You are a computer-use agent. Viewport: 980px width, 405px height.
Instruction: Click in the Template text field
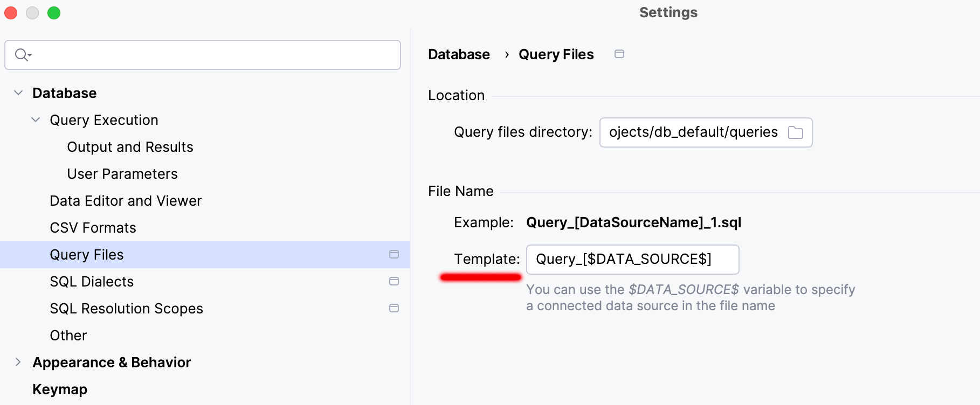632,260
